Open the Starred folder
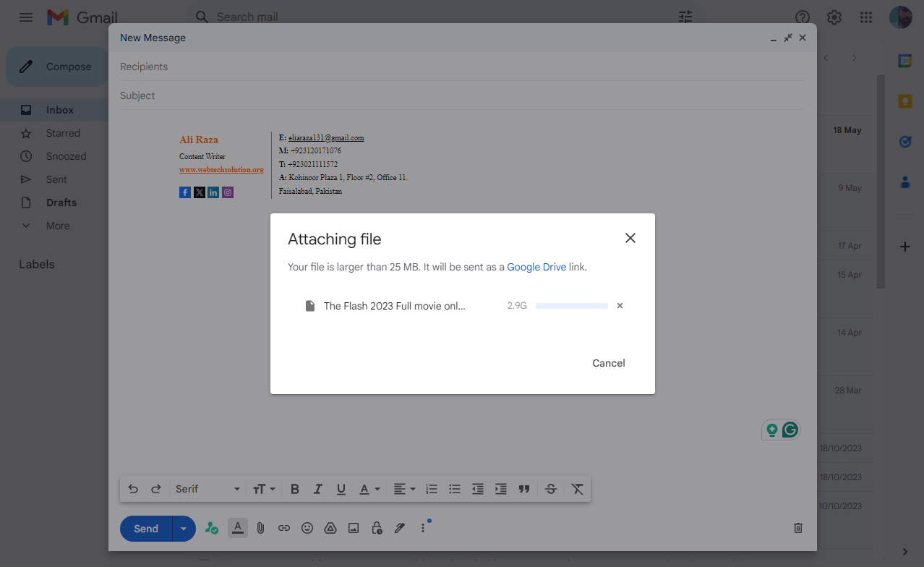 (63, 133)
